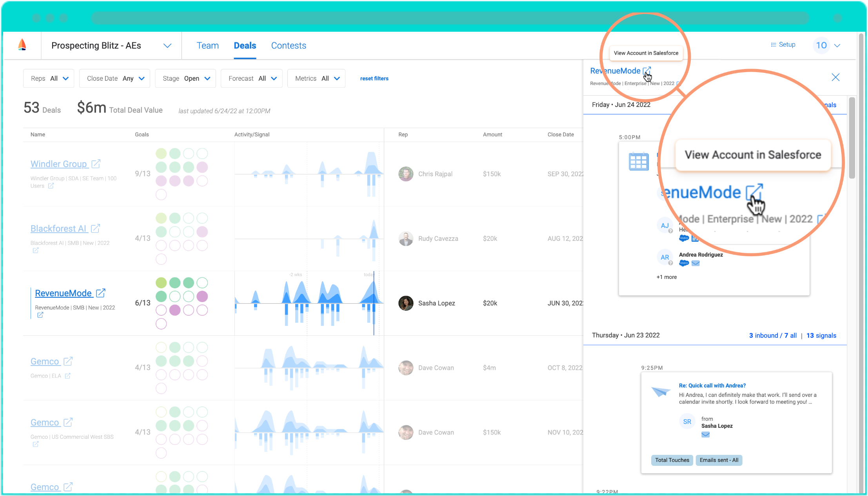This screenshot has height=496, width=868.
Task: Open the Windler Group deal link
Action: point(59,164)
